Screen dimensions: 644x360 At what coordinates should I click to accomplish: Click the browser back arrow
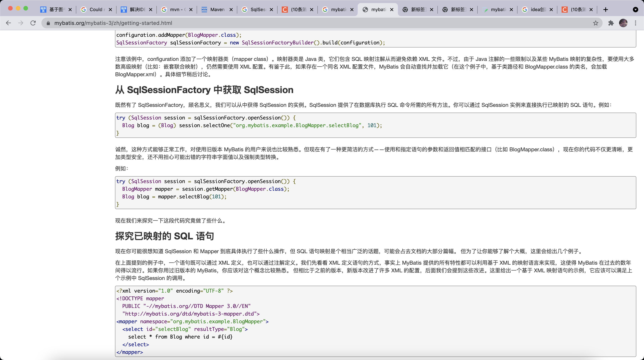pos(8,23)
